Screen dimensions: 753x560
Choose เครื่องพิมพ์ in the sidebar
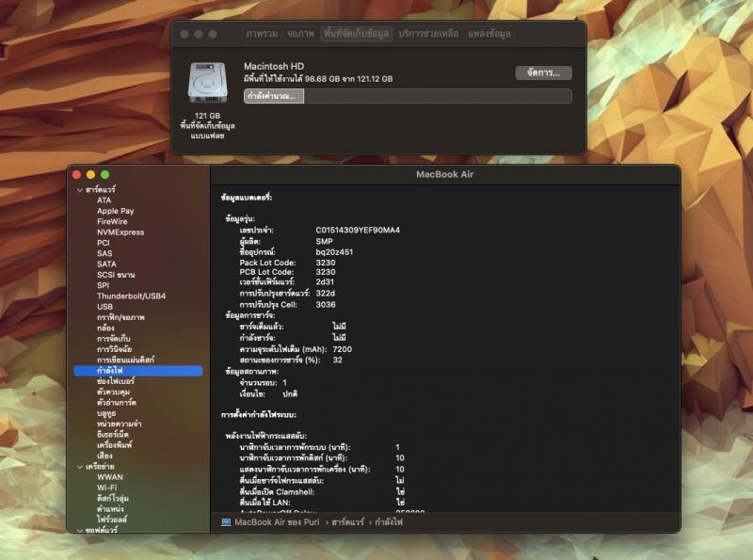click(x=114, y=445)
